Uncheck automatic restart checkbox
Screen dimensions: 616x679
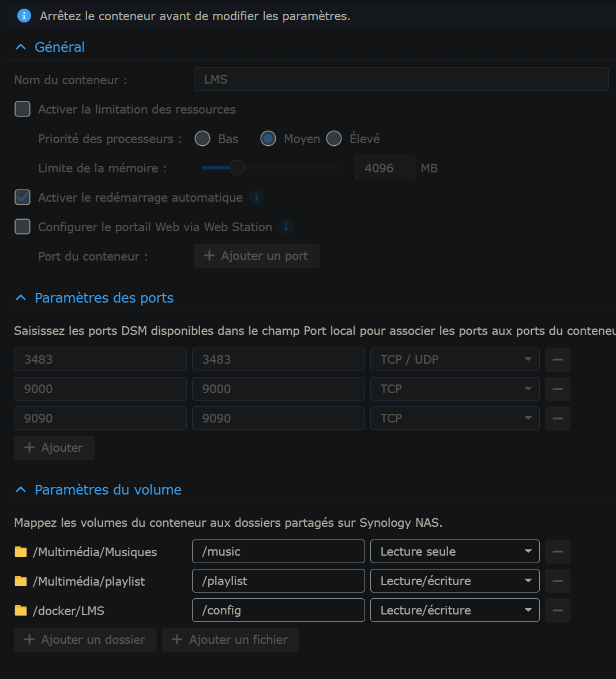pyautogui.click(x=22, y=197)
